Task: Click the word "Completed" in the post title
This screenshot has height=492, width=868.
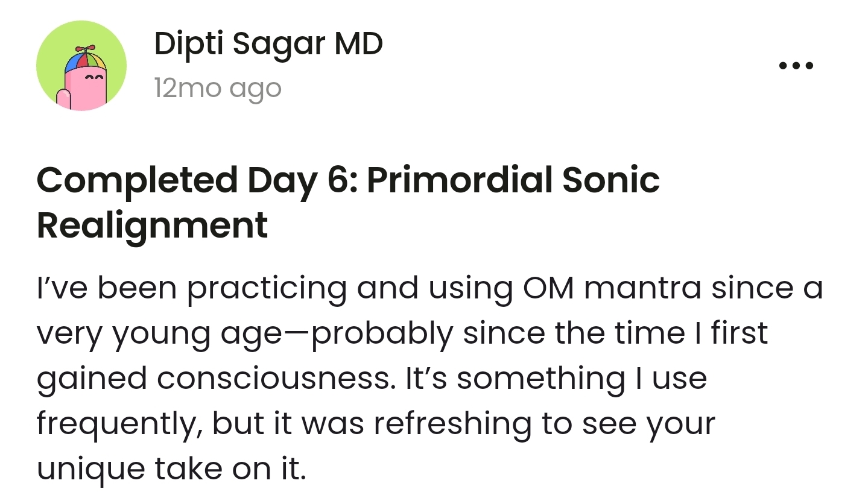Action: pos(137,180)
